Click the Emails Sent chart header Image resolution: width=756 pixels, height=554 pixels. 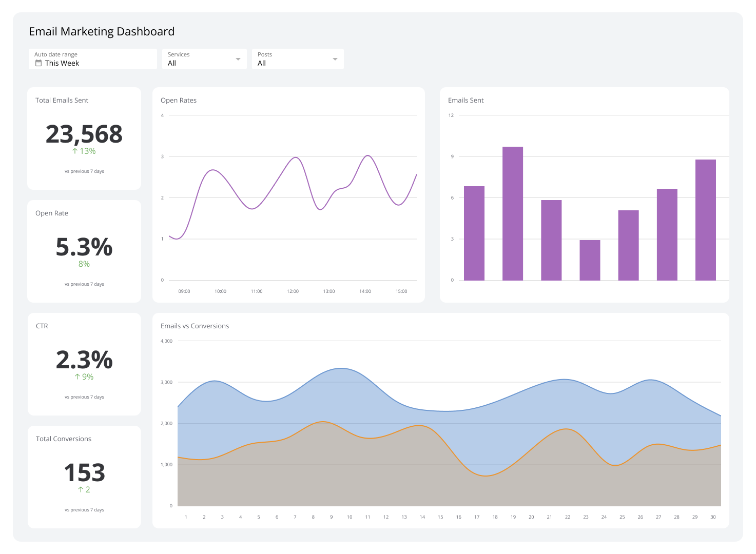click(x=466, y=100)
